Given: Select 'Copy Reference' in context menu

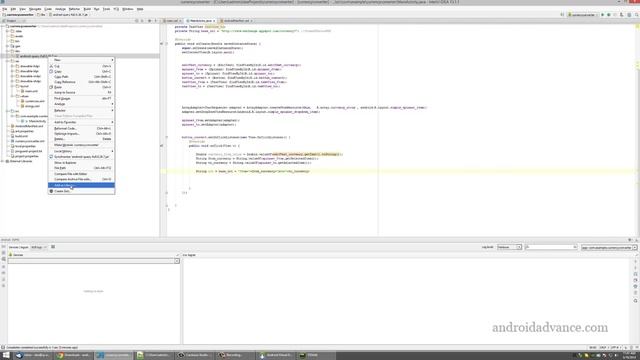Looking at the screenshot, I should (x=81, y=82).
